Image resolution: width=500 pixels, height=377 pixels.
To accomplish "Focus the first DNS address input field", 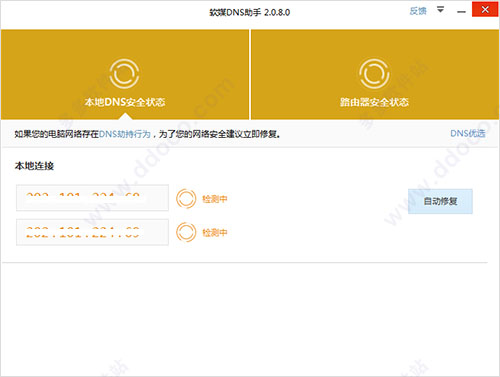I will [92, 198].
